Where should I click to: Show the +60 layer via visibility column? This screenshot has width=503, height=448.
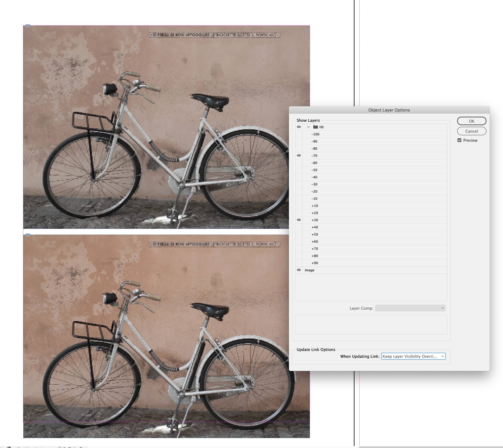click(299, 242)
